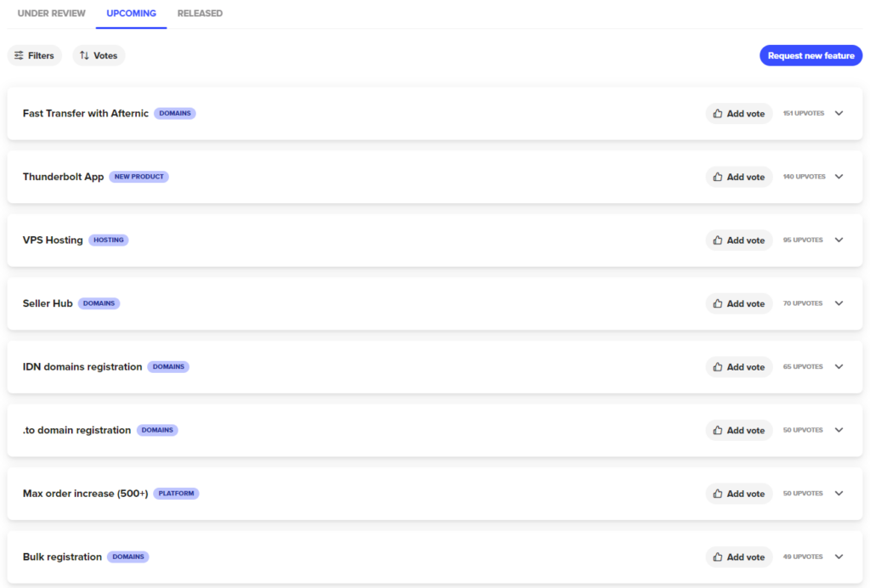Viewport: 870px width, 588px height.
Task: Expand the VPS Hosting row chevron
Action: point(839,240)
